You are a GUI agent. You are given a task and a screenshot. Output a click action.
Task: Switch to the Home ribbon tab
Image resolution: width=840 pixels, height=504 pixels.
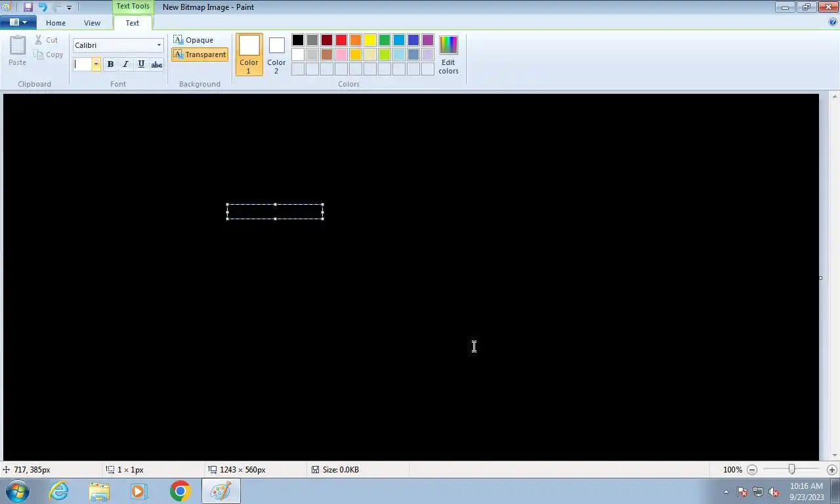[56, 23]
